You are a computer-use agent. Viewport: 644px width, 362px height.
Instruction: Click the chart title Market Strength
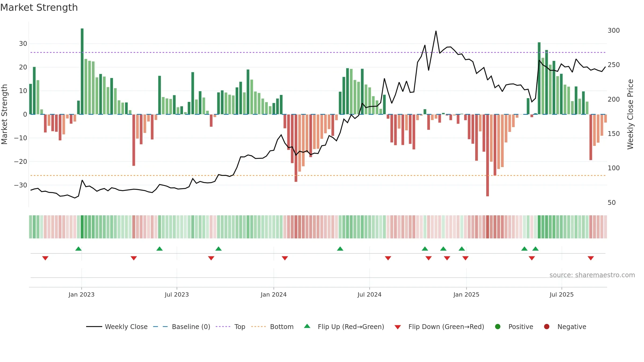[39, 8]
